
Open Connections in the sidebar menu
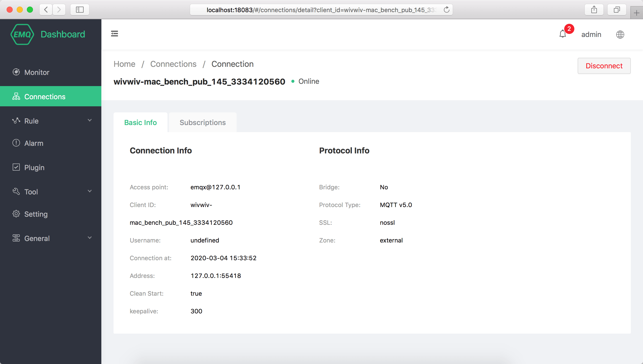[x=45, y=96]
